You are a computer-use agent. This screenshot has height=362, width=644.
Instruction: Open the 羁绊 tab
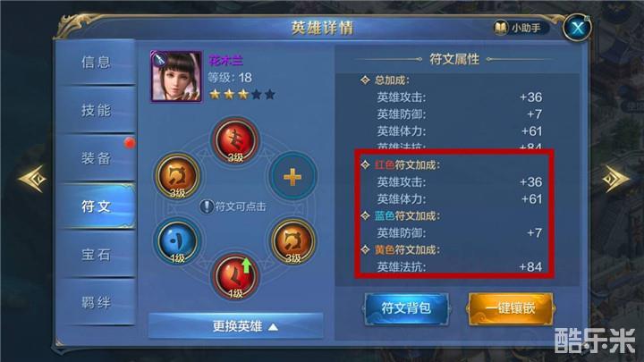tap(96, 302)
